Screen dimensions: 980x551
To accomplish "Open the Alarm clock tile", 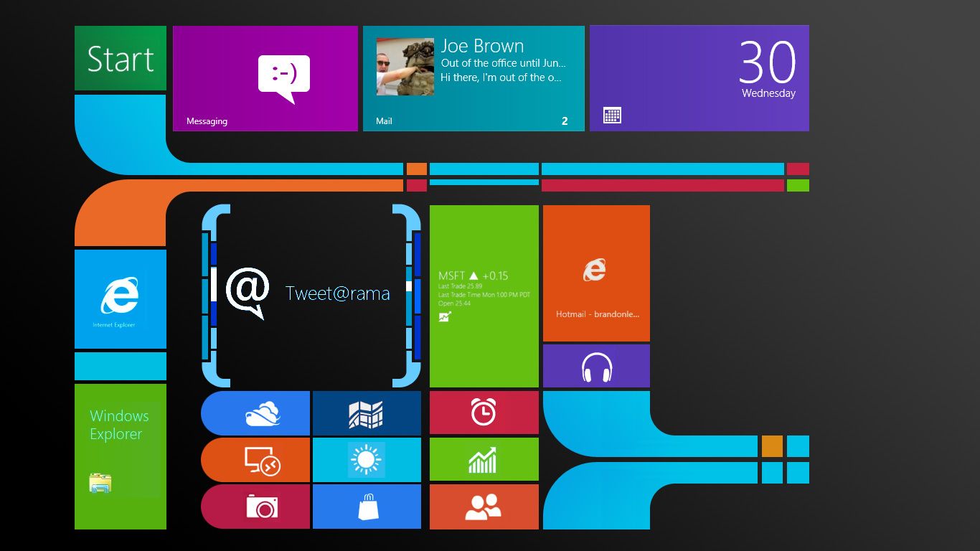I will [484, 413].
